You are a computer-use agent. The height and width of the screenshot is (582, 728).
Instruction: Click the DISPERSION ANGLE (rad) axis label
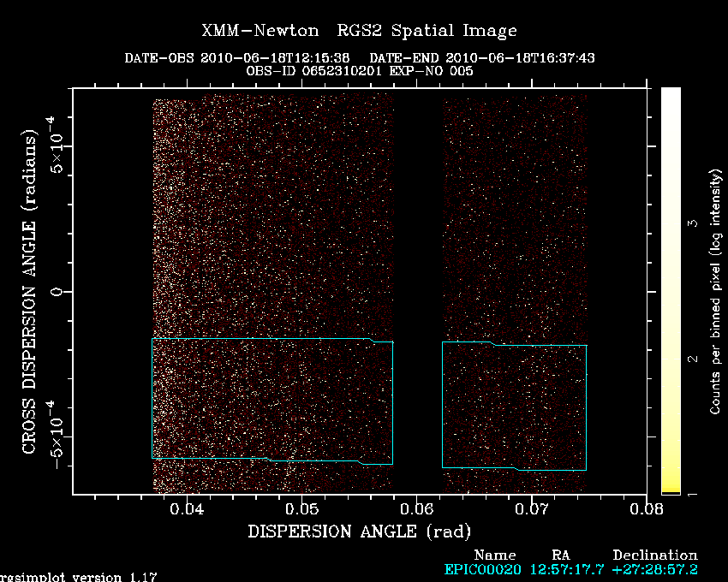point(360,532)
